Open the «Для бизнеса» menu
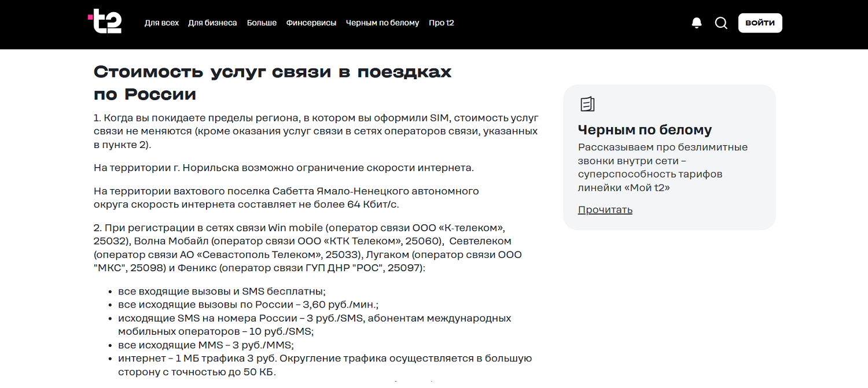This screenshot has width=868, height=388. (212, 23)
